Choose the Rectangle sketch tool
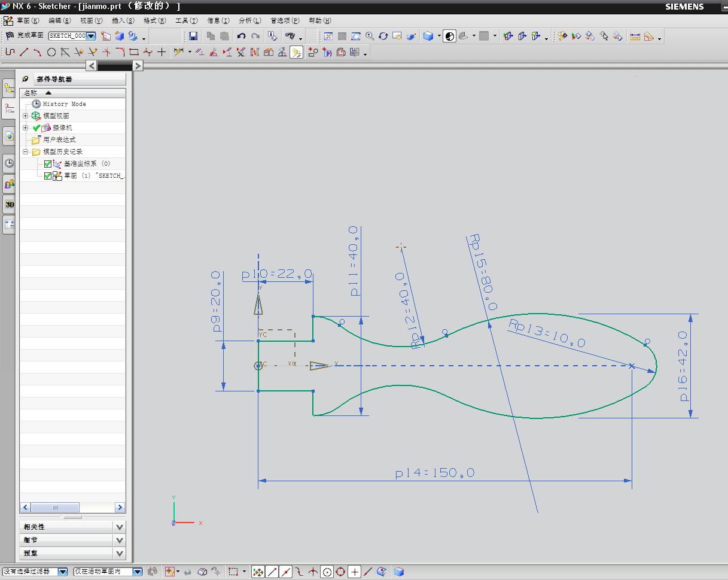728x580 pixels. click(134, 53)
